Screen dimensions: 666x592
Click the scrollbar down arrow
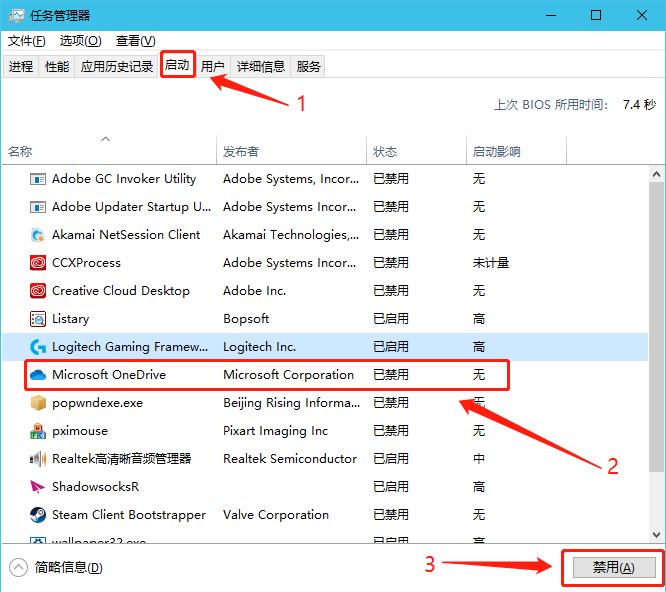[x=657, y=535]
